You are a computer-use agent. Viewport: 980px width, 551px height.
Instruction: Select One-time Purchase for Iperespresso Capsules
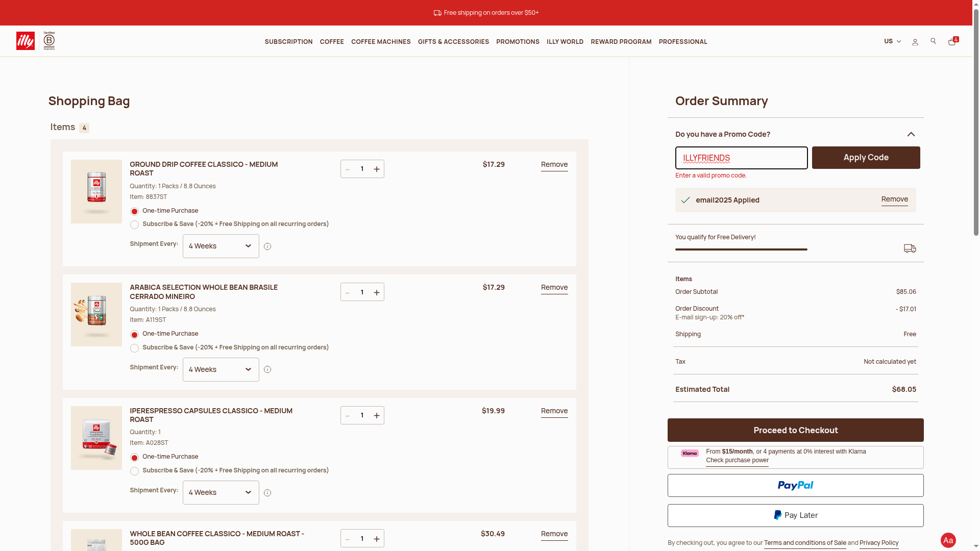point(134,458)
